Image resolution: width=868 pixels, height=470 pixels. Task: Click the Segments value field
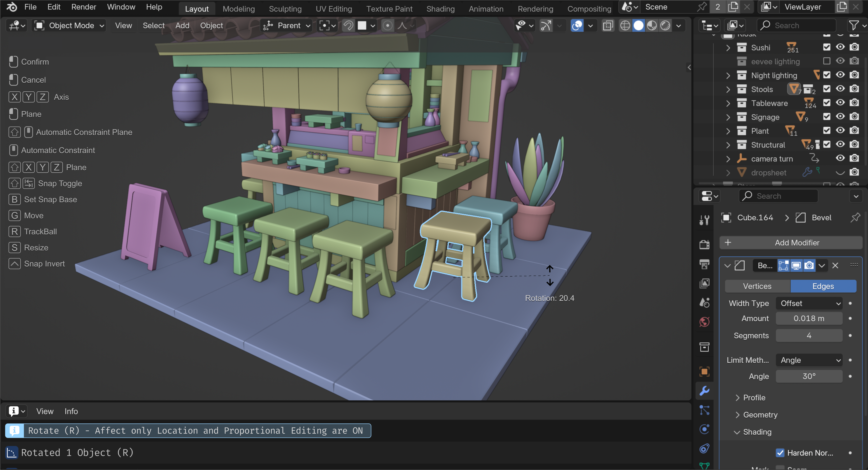click(x=809, y=336)
